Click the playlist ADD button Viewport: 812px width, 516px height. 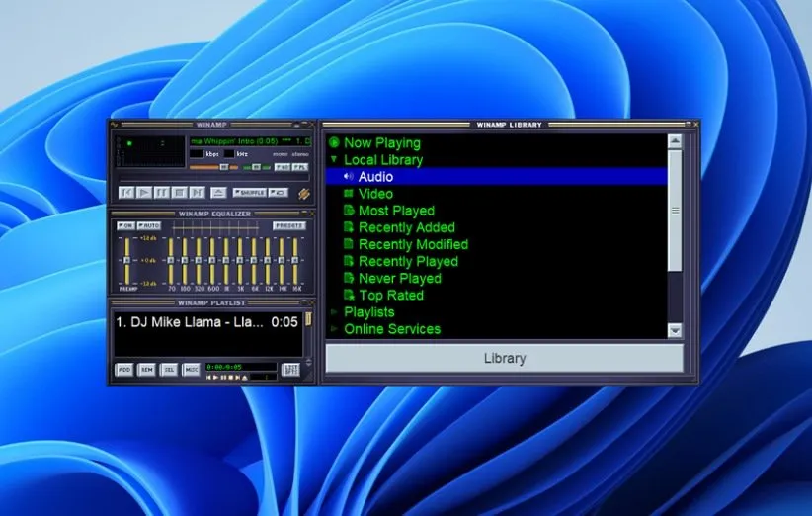[x=124, y=369]
